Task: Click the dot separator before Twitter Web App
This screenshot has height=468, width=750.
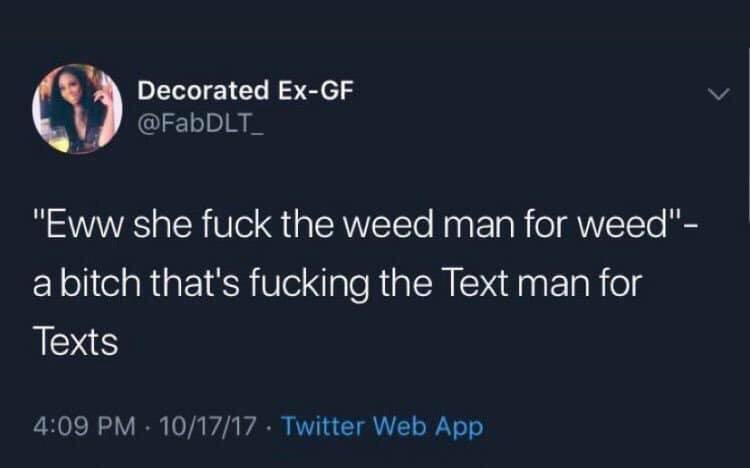Action: pyautogui.click(x=269, y=427)
